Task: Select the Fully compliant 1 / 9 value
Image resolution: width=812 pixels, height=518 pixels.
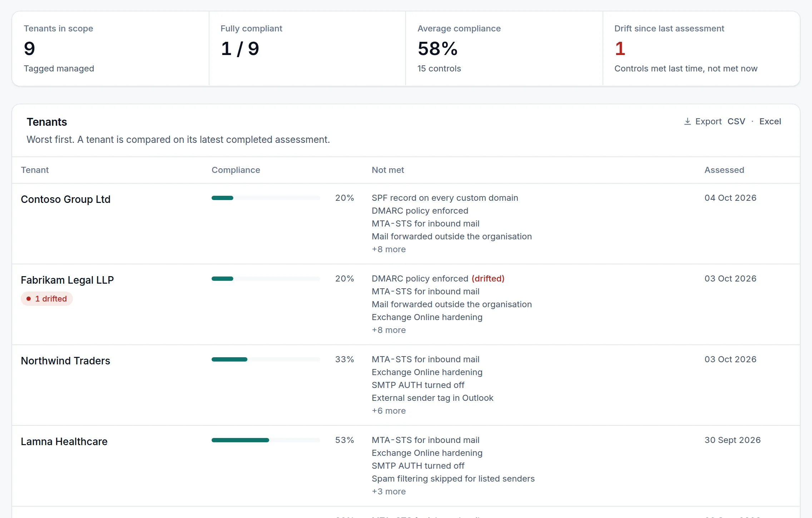Action: point(240,49)
